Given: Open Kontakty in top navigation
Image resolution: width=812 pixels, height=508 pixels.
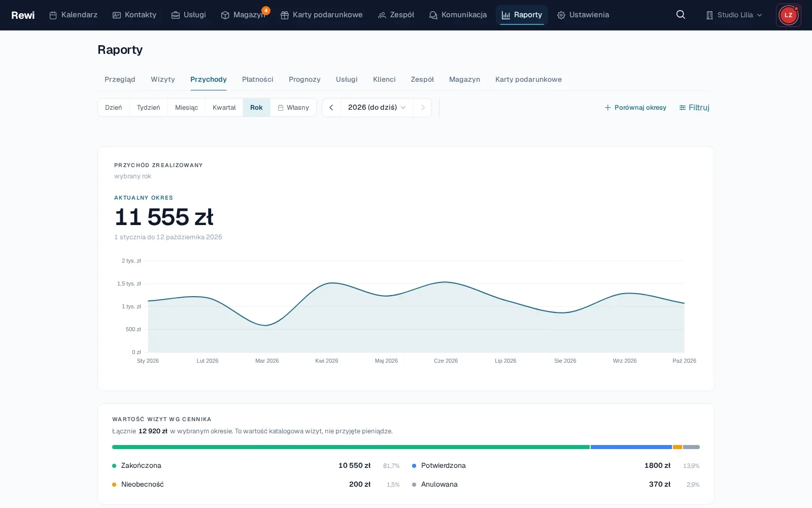Looking at the screenshot, I should [134, 15].
